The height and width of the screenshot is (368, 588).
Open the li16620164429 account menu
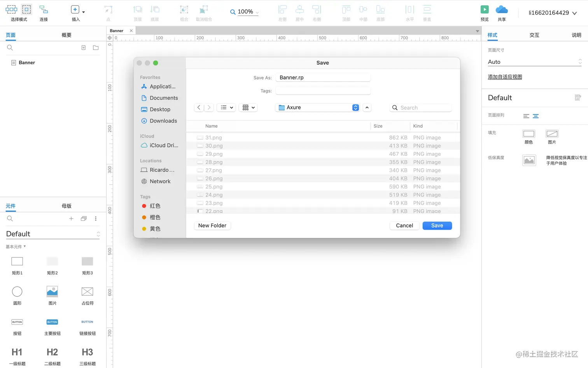click(x=552, y=13)
